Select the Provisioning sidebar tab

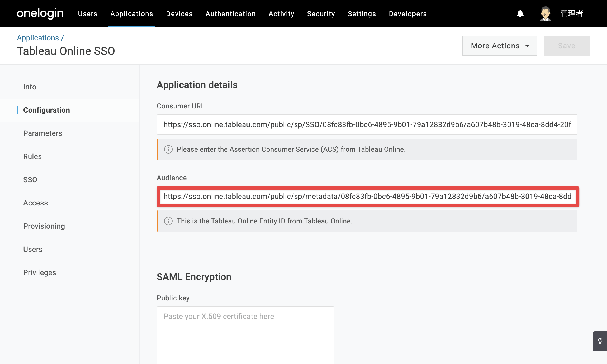coord(70,226)
